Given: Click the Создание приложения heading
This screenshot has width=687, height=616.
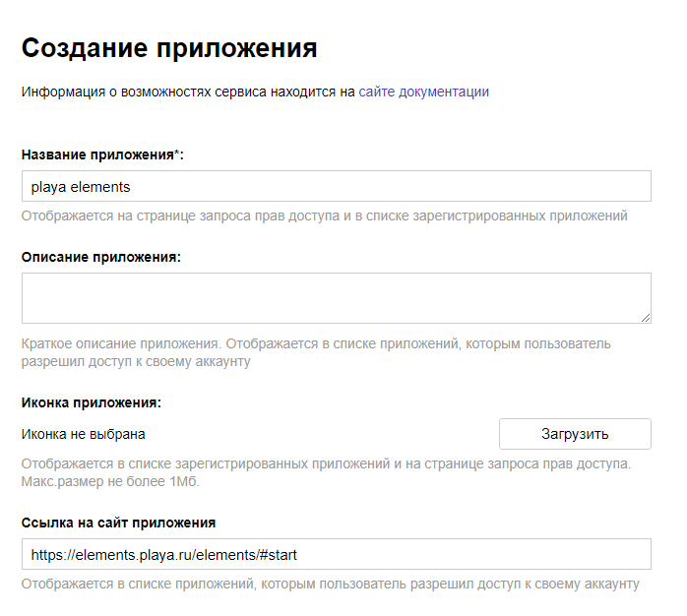Looking at the screenshot, I should tap(169, 47).
